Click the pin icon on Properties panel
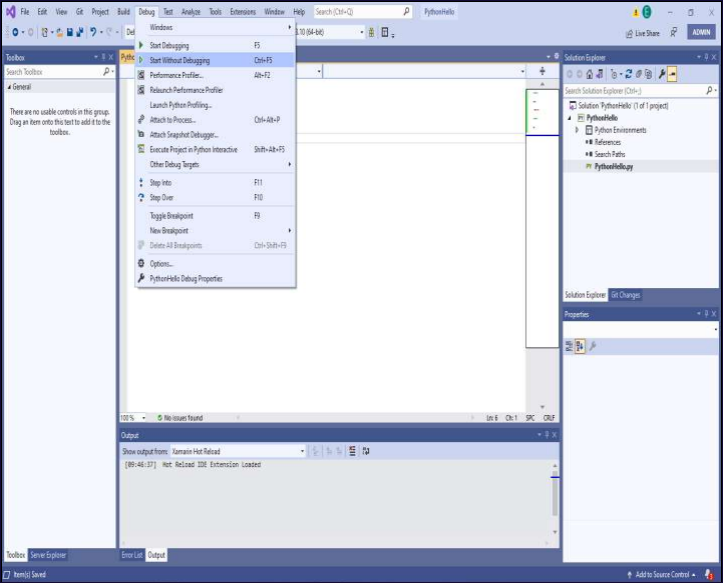The image size is (723, 583). tap(706, 314)
